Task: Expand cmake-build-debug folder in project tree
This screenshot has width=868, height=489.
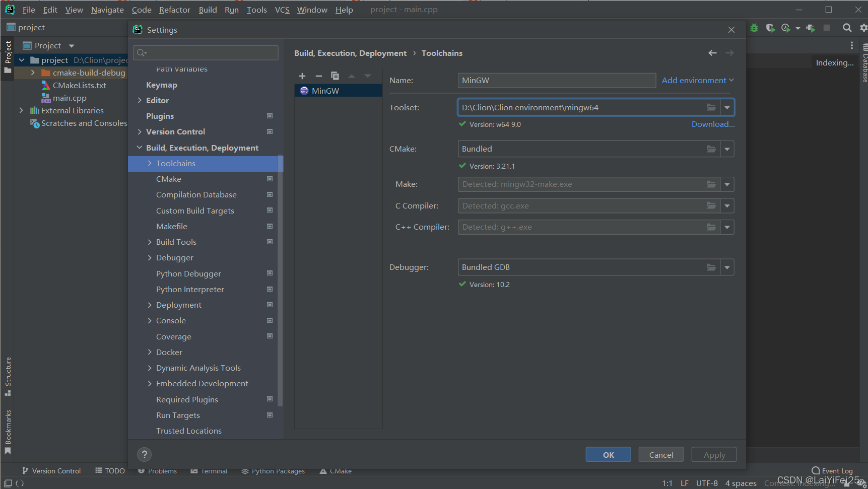Action: 33,73
